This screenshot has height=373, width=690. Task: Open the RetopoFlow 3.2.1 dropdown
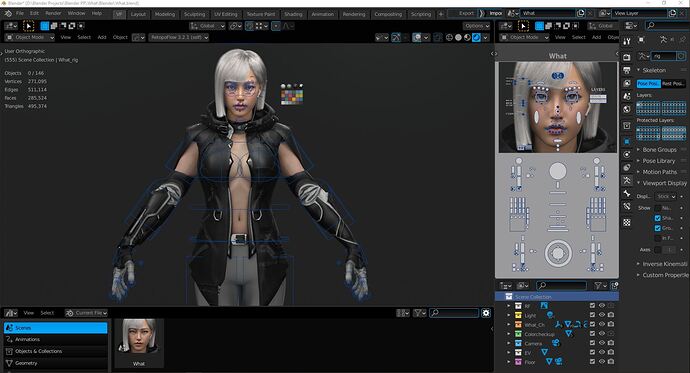point(178,37)
